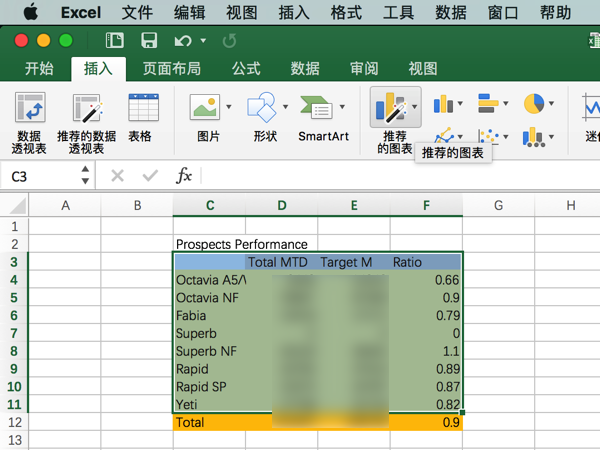Open the 帮助 menu
The height and width of the screenshot is (450, 600).
tap(555, 13)
